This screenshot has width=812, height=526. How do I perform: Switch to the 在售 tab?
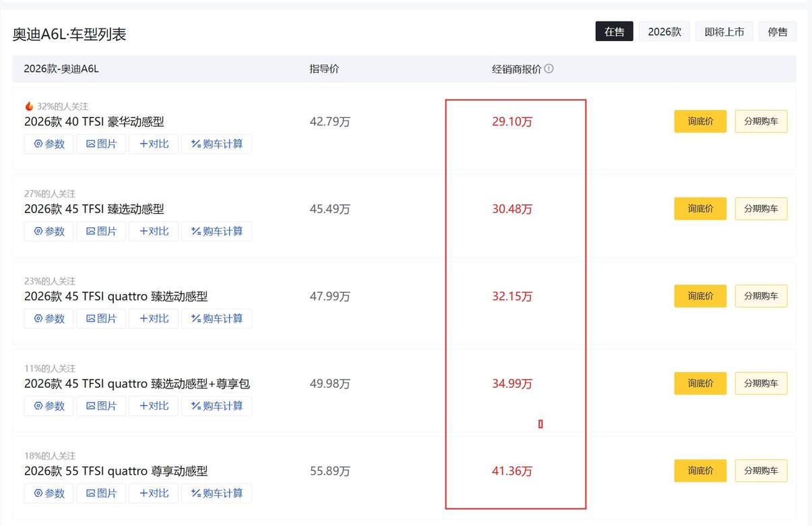614,32
